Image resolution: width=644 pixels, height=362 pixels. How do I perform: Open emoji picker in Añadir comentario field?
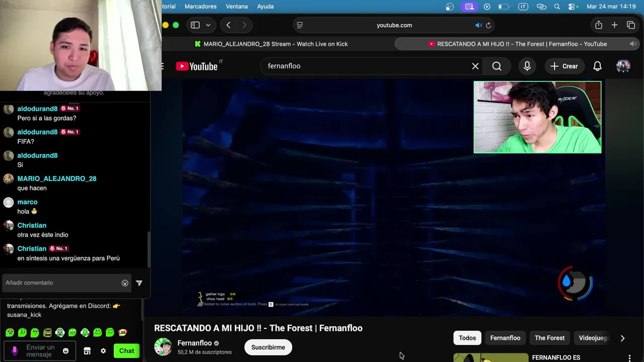coord(125,283)
